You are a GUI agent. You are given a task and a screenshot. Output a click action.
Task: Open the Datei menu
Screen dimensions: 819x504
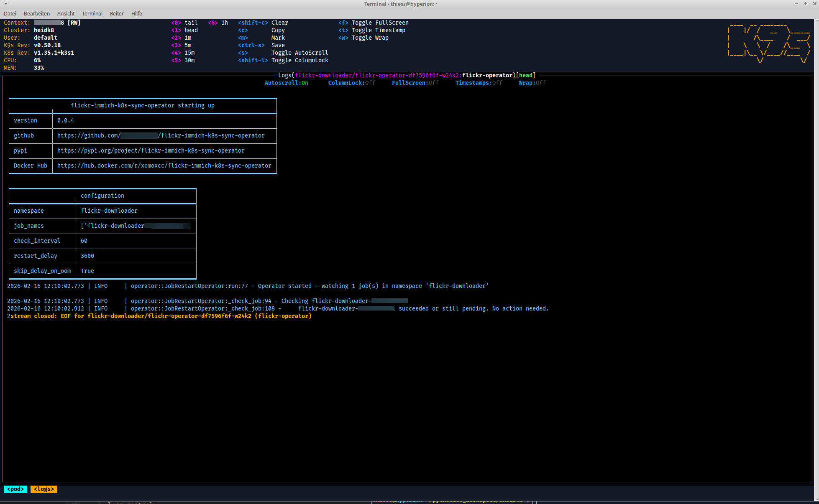10,13
